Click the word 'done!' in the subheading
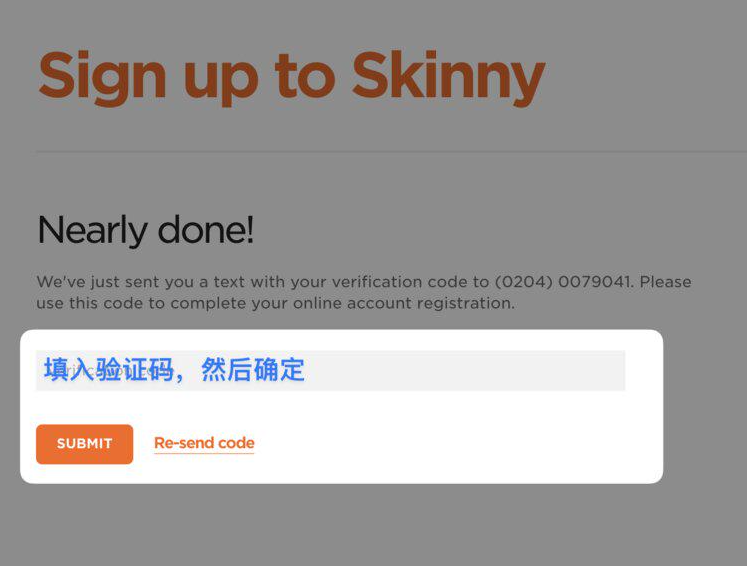747x566 pixels. (x=205, y=230)
